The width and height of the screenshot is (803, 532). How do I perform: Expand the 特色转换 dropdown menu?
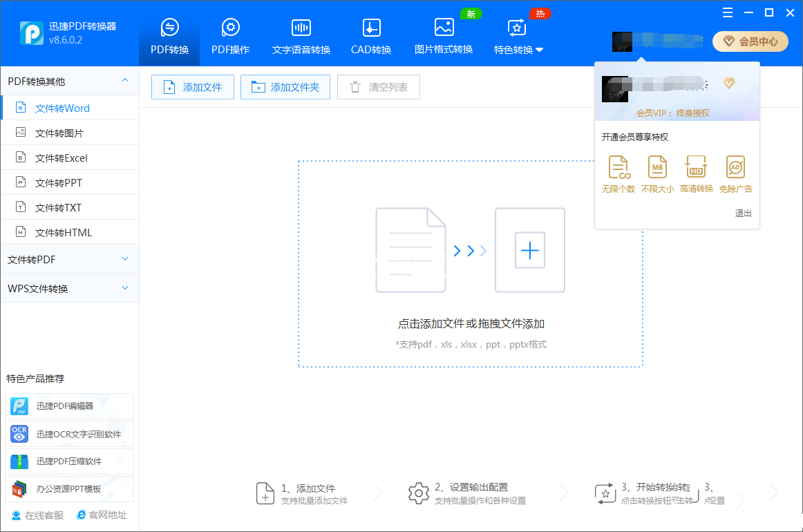[x=518, y=37]
